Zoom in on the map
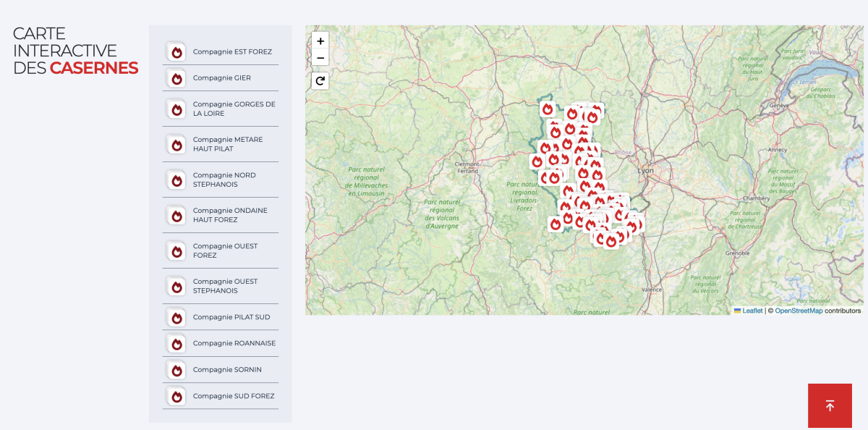 coord(320,41)
